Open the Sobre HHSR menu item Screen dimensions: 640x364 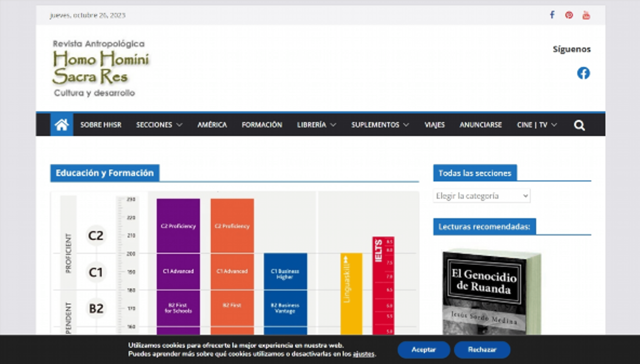pos(100,125)
